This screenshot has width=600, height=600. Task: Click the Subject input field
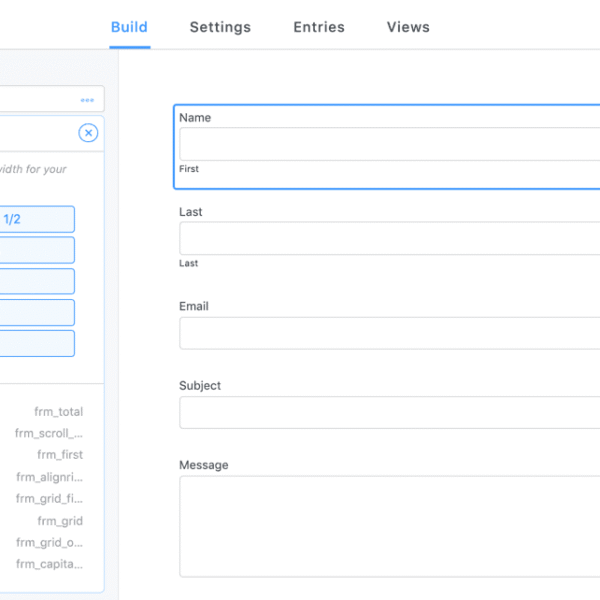click(x=390, y=412)
